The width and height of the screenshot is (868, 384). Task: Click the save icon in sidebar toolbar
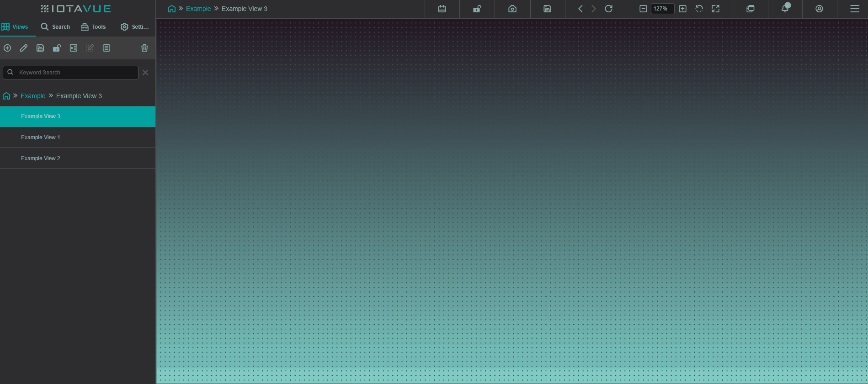(x=40, y=48)
